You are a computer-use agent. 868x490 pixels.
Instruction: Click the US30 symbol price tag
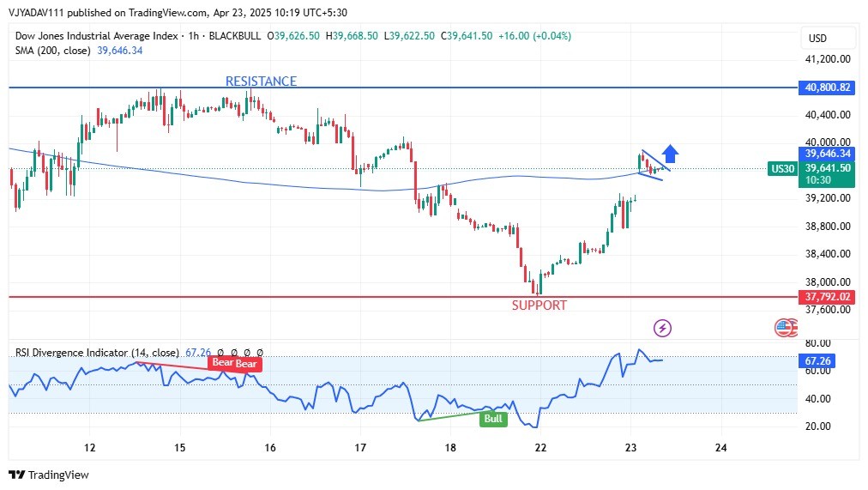tap(782, 169)
